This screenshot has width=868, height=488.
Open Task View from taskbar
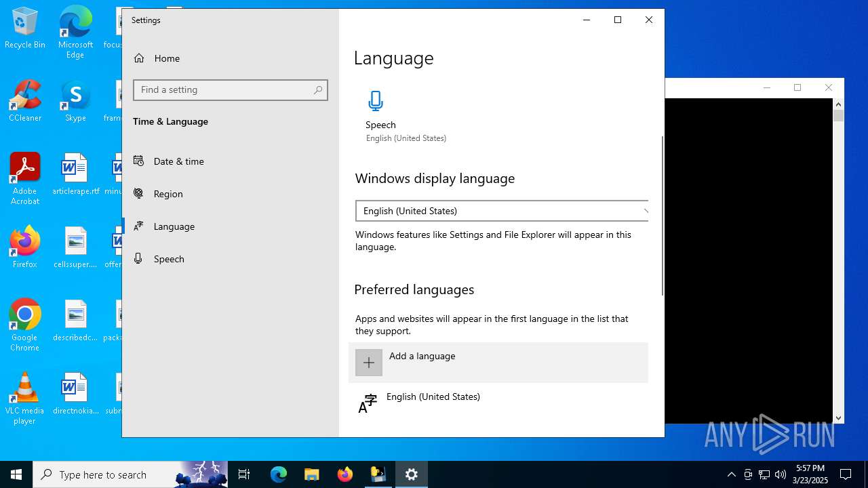click(244, 474)
